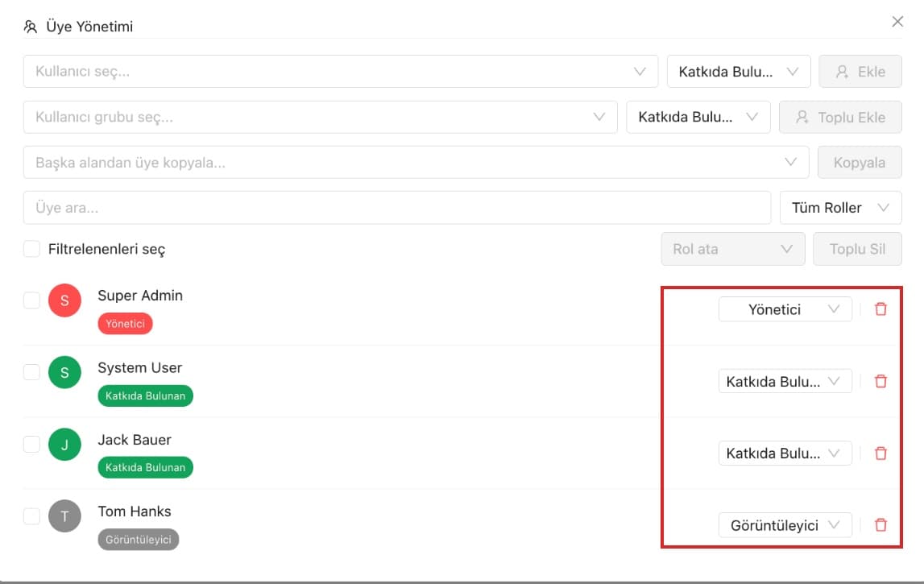Focus the Üye ara search field
924x584 pixels.
click(x=397, y=208)
